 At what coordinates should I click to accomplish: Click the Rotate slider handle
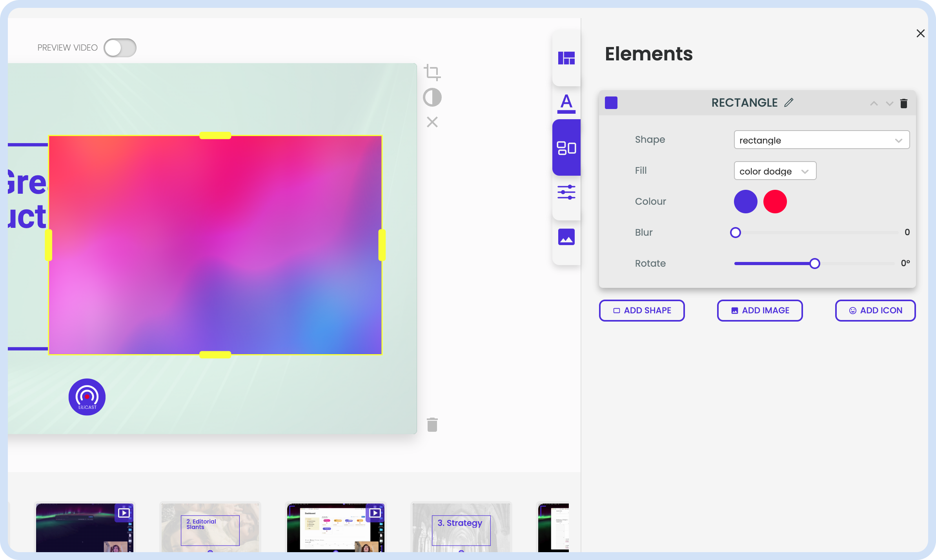(x=815, y=264)
